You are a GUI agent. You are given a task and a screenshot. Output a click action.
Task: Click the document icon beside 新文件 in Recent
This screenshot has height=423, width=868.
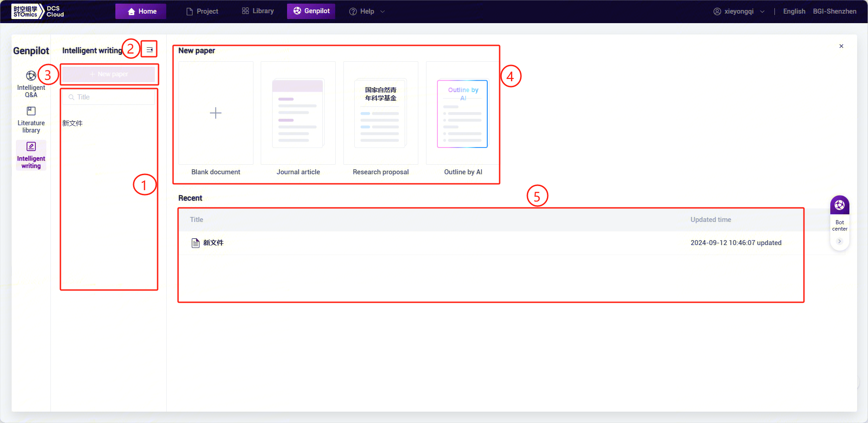click(x=195, y=243)
